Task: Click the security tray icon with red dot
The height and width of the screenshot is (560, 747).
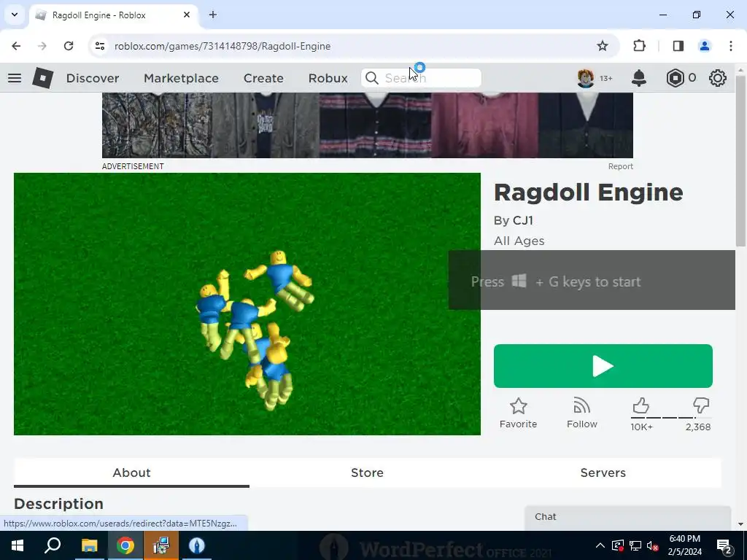Action: click(x=618, y=545)
